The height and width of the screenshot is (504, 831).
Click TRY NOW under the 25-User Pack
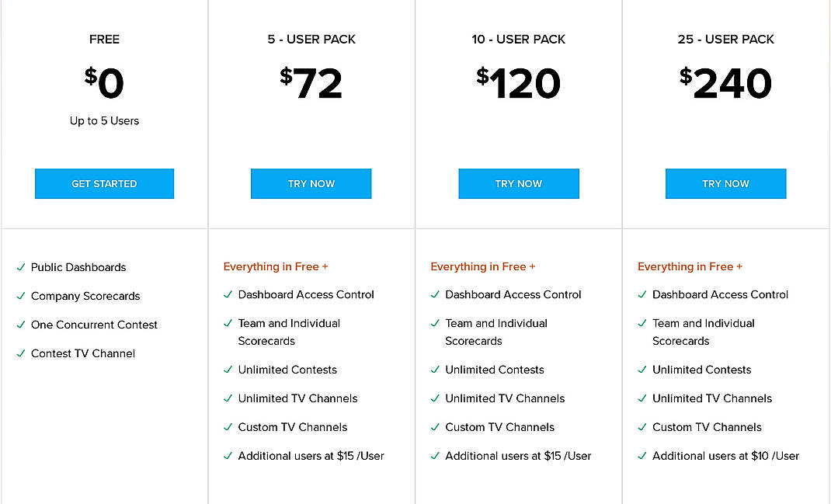pyautogui.click(x=725, y=183)
